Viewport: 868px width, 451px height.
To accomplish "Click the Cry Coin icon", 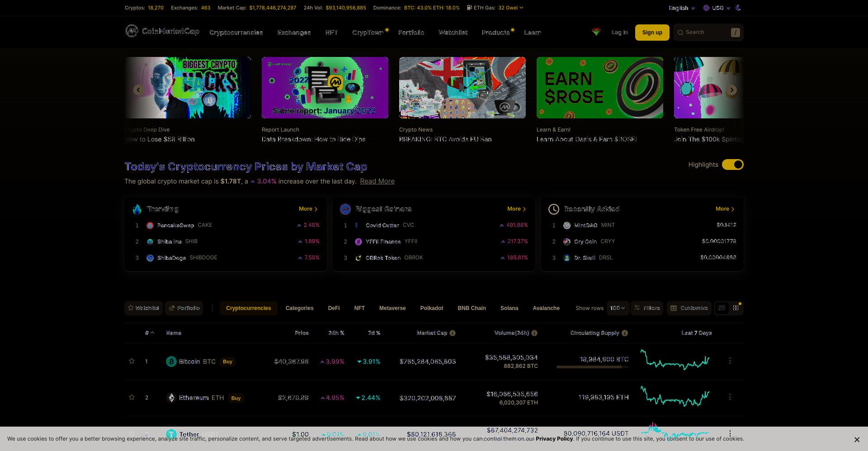I will pyautogui.click(x=567, y=242).
